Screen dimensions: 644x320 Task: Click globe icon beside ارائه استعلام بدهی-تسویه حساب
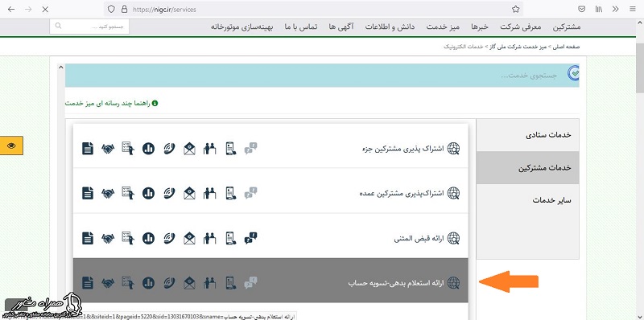(453, 283)
